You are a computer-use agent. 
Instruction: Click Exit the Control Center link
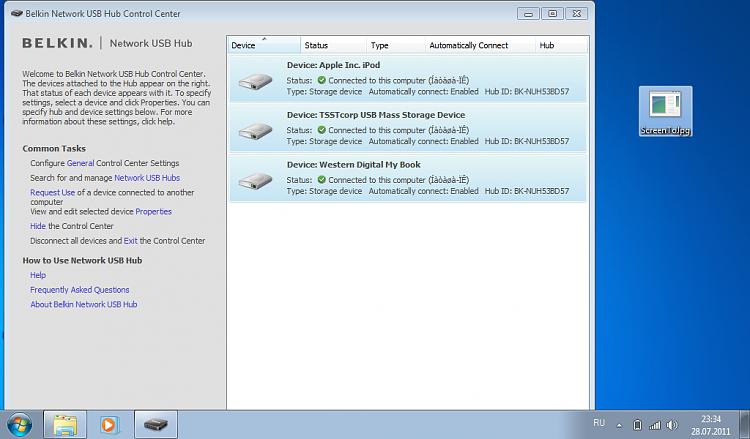131,241
